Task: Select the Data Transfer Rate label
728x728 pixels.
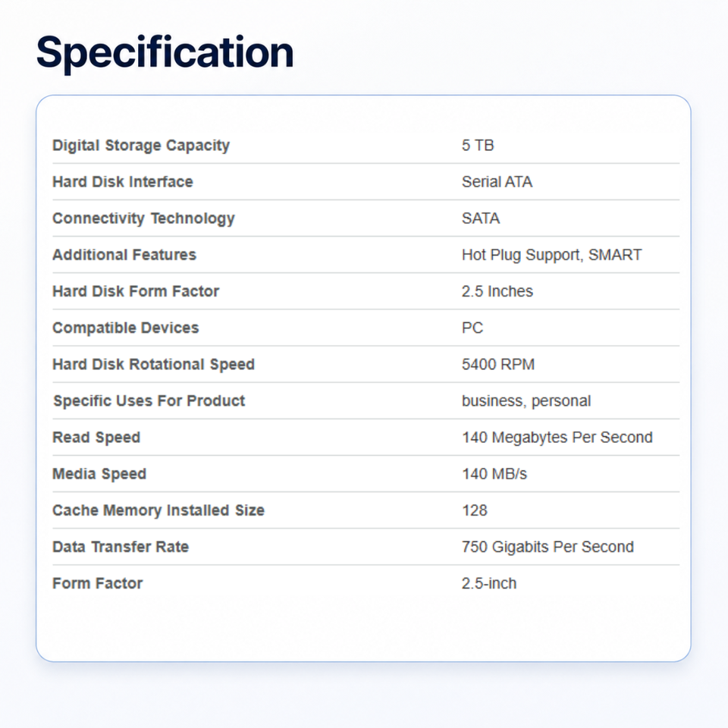Action: (x=121, y=547)
